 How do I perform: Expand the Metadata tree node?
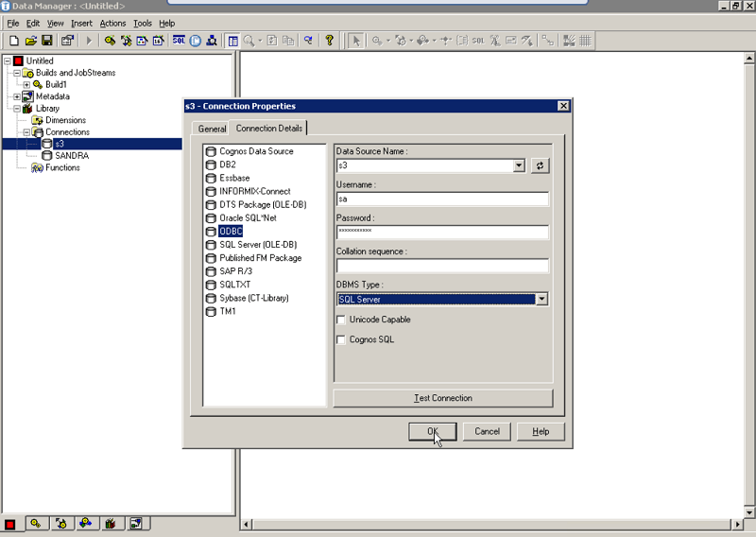pyautogui.click(x=17, y=96)
